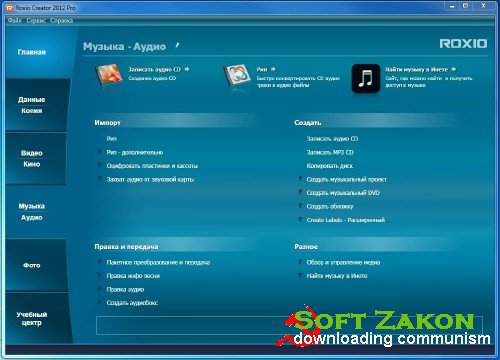Screen dimensions: 500x360
Task: Open Пакетное преобразование и передача link
Action: tap(158, 262)
